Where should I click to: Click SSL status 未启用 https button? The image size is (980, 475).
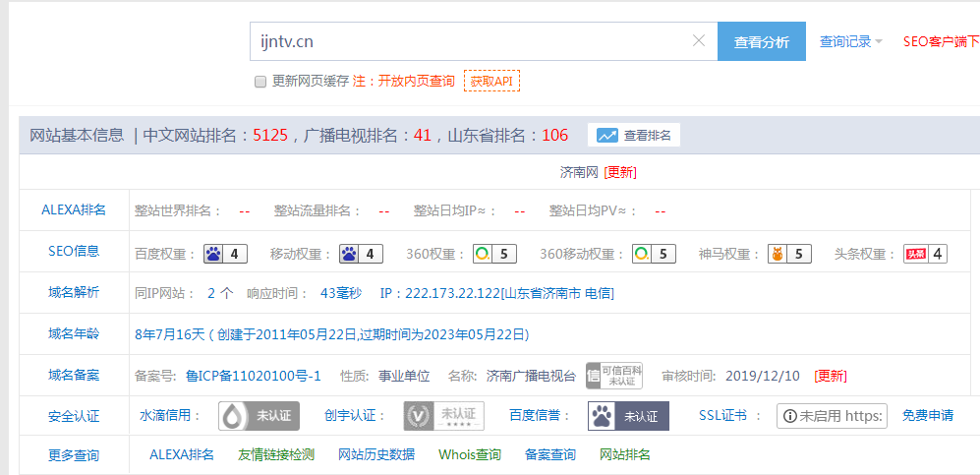click(832, 416)
